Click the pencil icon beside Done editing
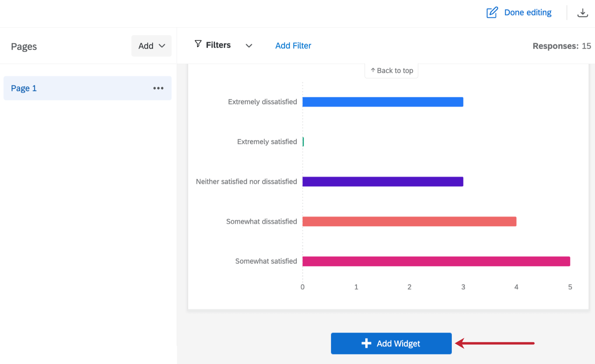595x364 pixels. pos(492,12)
